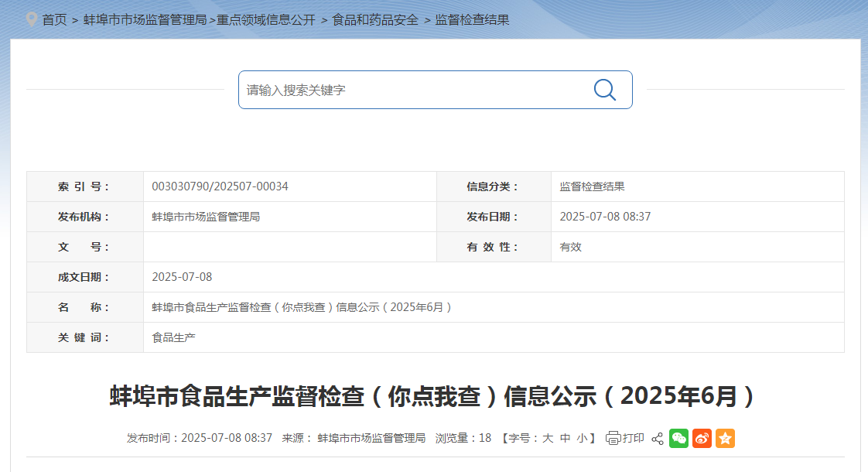Click the 2025-07-08 08:37 publish date value
This screenshot has height=472, width=868.
pos(605,217)
